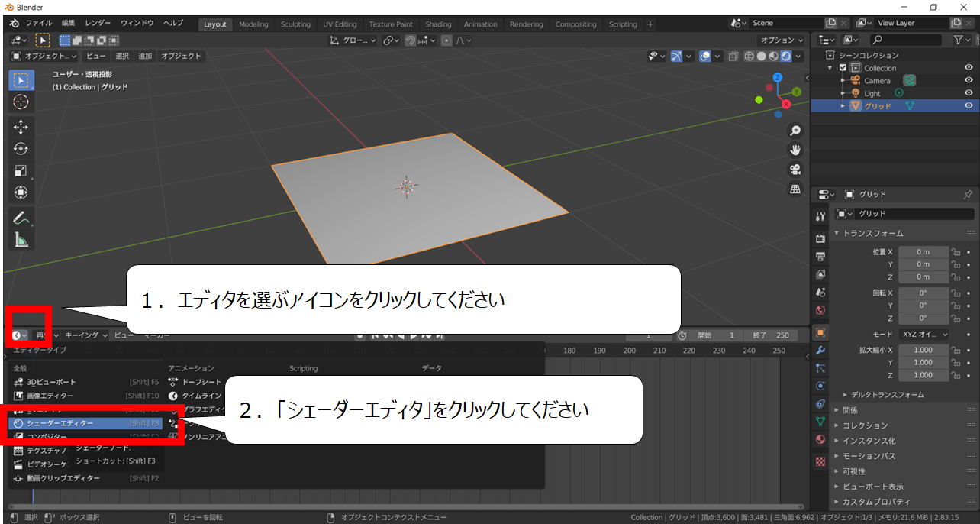The width and height of the screenshot is (980, 524).
Task: Choose シェーダーエディター from editor type list
Action: 85,423
